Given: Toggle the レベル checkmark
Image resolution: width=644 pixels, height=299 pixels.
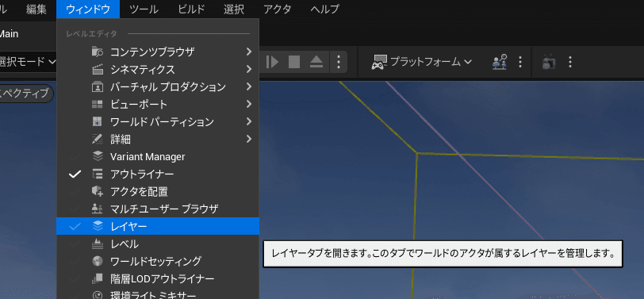Looking at the screenshot, I should coord(75,243).
